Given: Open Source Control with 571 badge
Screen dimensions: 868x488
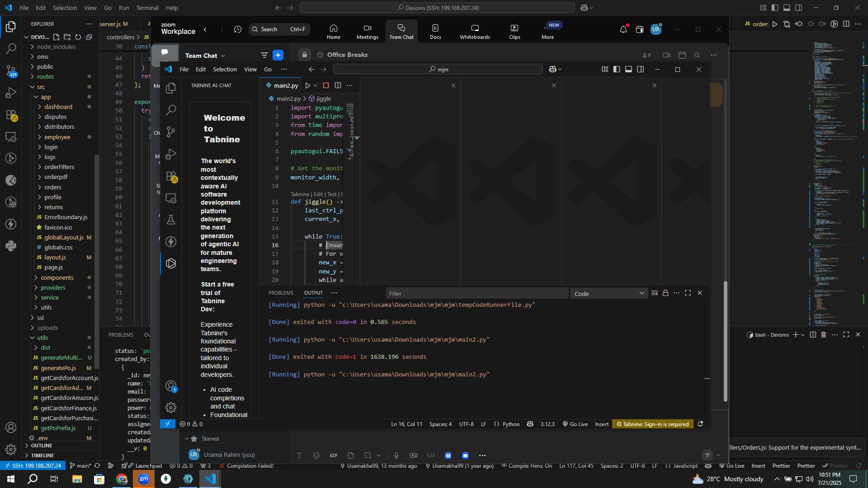Looking at the screenshot, I should (11, 70).
